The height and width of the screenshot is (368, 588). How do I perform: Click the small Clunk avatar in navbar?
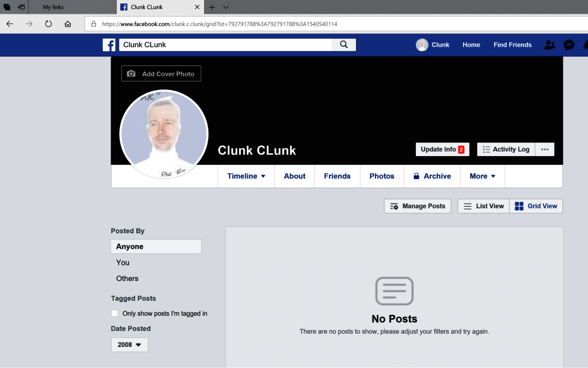click(422, 45)
